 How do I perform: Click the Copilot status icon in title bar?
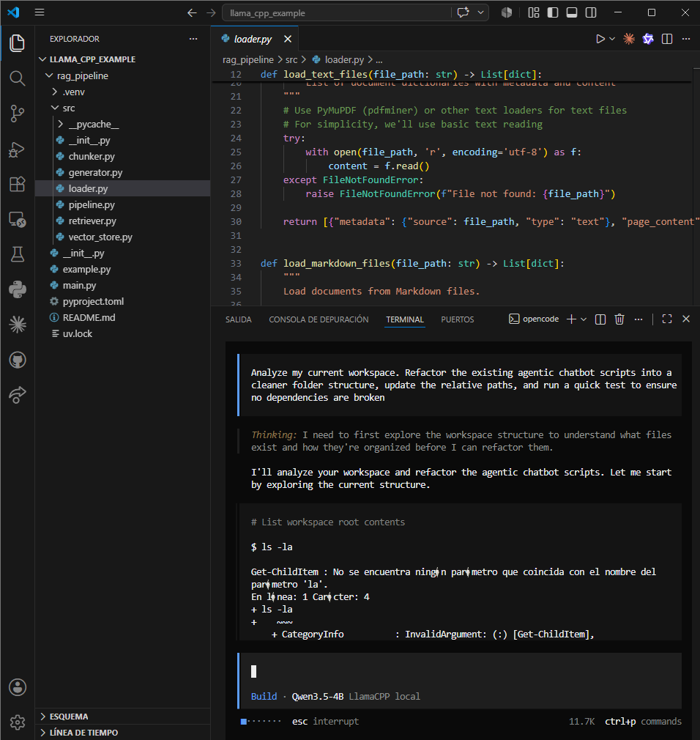point(507,12)
